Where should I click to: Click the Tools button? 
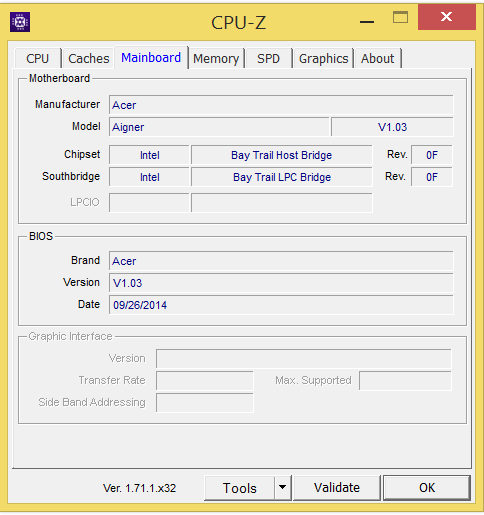(240, 488)
